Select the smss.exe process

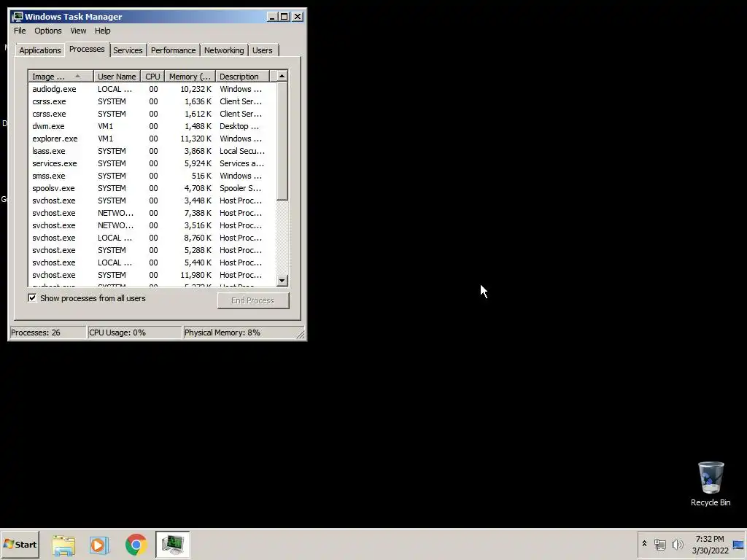pyautogui.click(x=152, y=176)
